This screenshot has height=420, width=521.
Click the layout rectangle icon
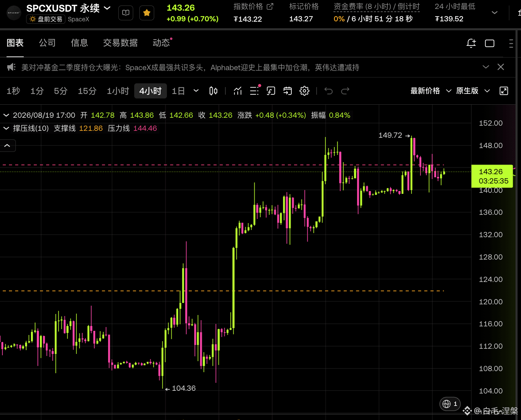[490, 43]
